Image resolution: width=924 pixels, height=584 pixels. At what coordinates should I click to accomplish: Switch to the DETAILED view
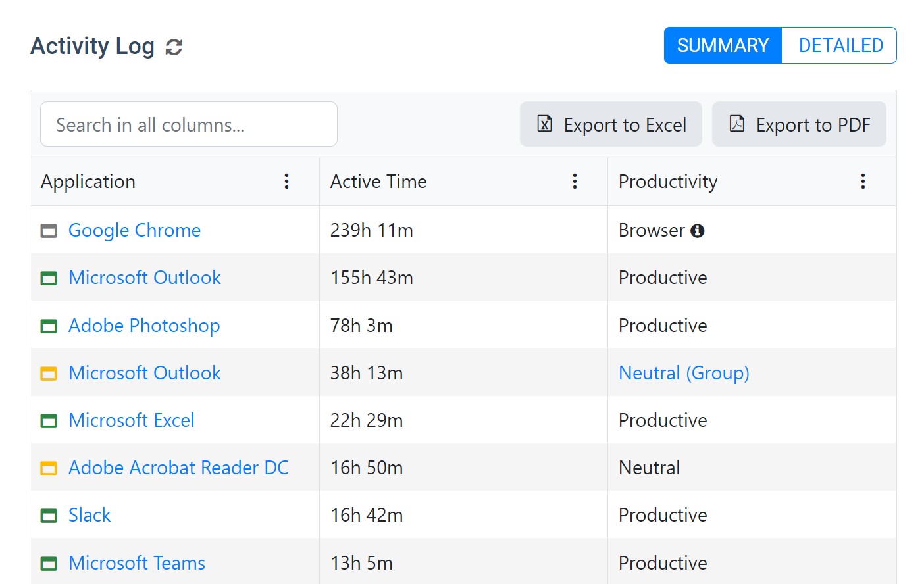(840, 45)
